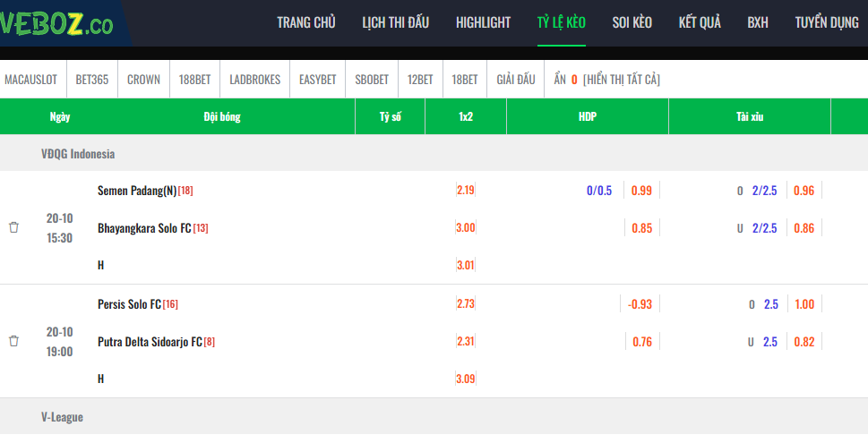868x443 pixels.
Task: Open BXH rankings menu item
Action: click(758, 23)
